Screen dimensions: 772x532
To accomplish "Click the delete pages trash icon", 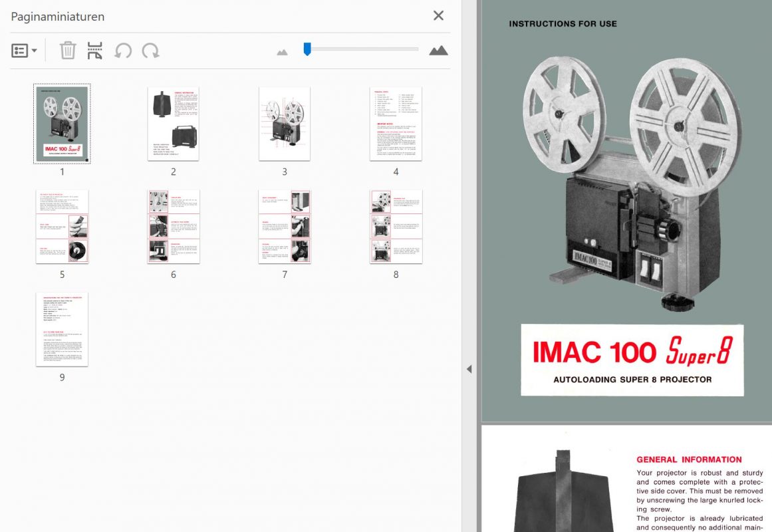I will tap(68, 51).
